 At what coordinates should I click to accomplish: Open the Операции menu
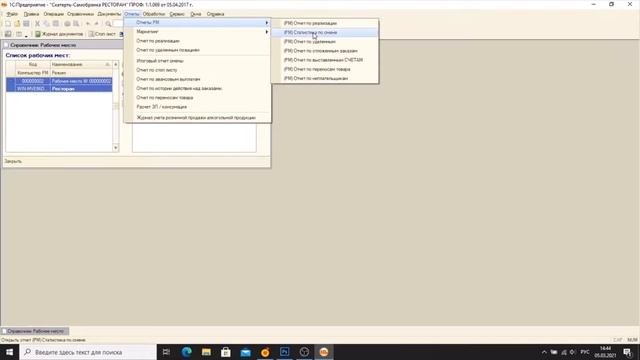tap(53, 14)
